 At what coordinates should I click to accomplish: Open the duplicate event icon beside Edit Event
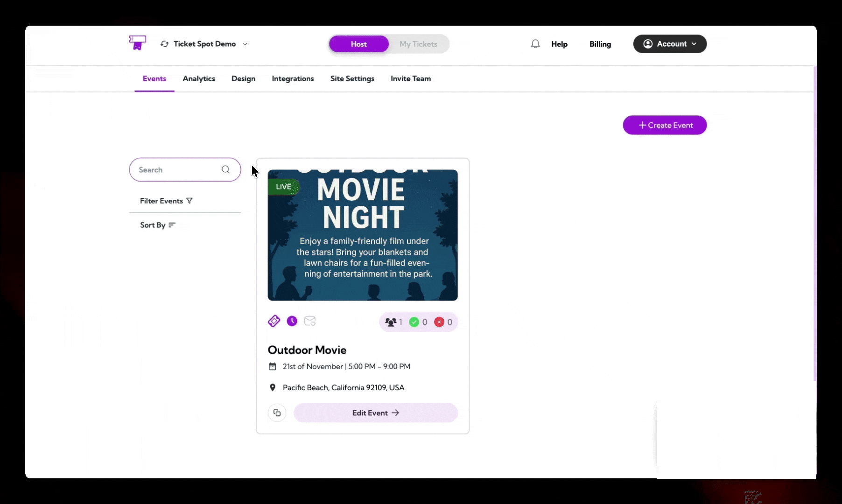coord(277,413)
